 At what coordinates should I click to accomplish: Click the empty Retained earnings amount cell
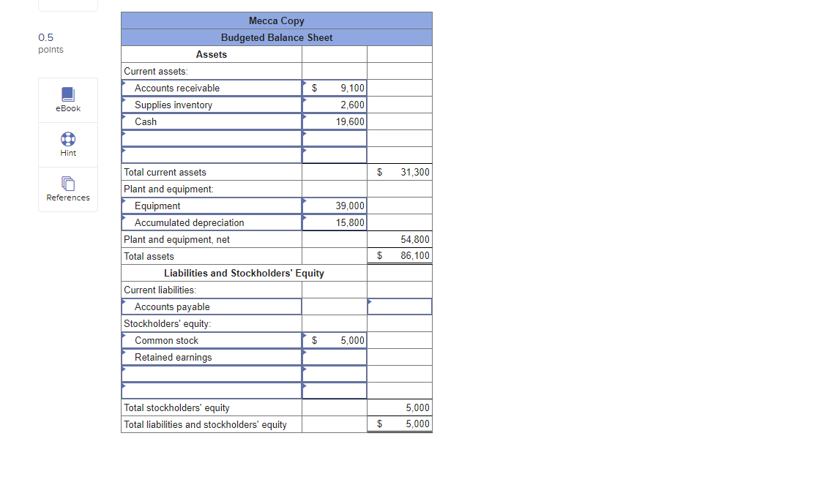pos(334,357)
